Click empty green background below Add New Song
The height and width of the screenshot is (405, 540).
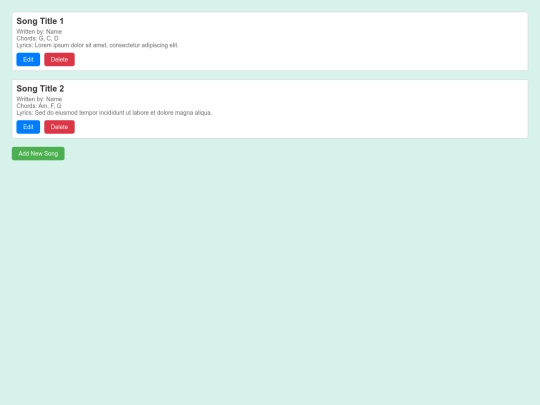pyautogui.click(x=270, y=276)
